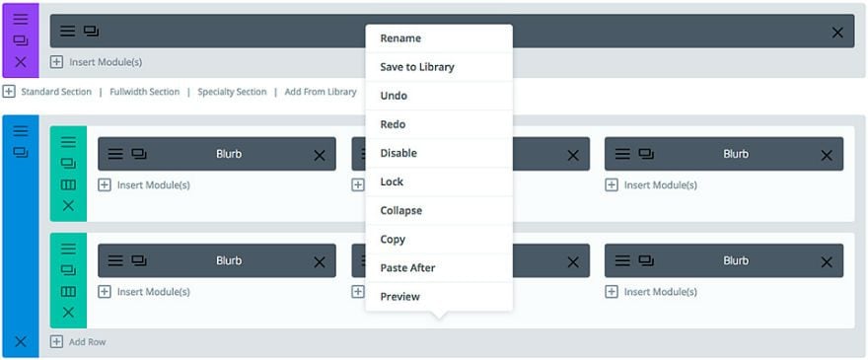This screenshot has width=868, height=360.
Task: Clone the bottom-left Blurb module
Action: [x=139, y=260]
